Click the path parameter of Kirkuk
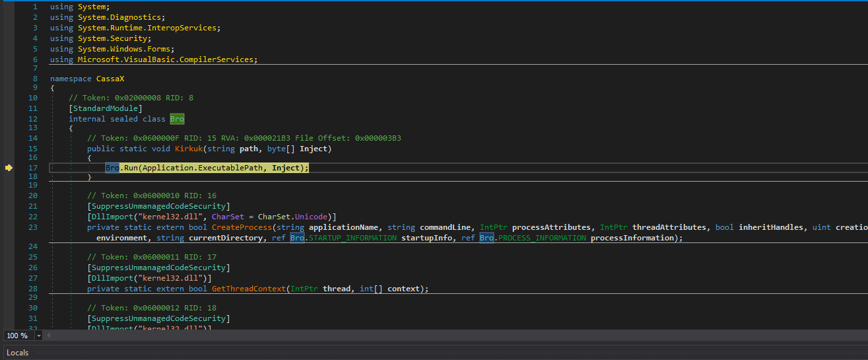 (249, 149)
